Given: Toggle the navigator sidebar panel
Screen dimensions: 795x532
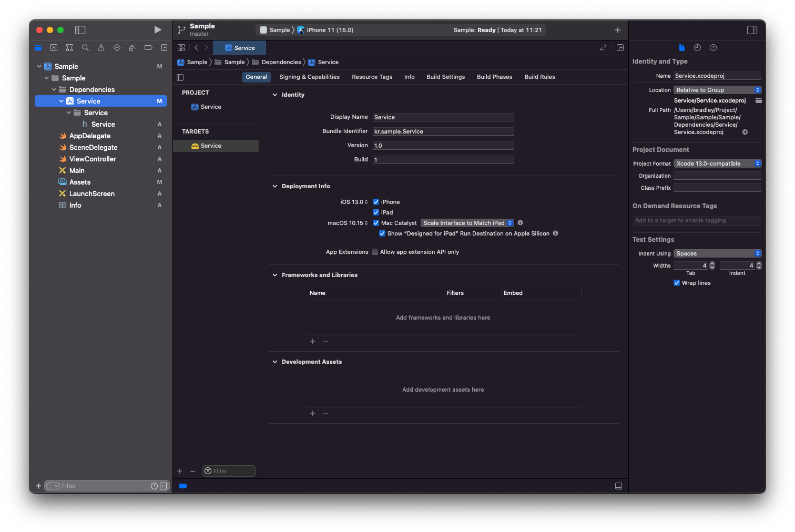Looking at the screenshot, I should 80,30.
